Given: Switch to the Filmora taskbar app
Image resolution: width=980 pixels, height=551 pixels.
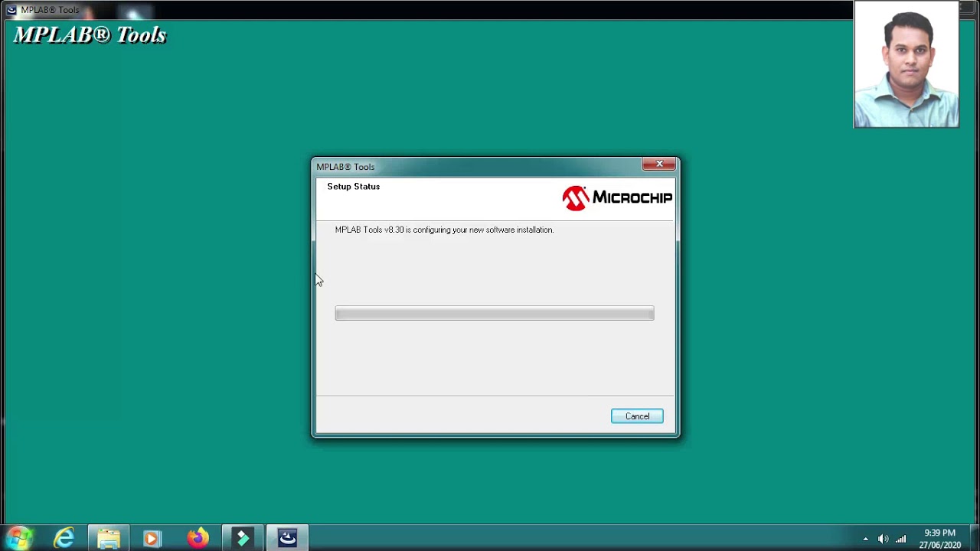Looking at the screenshot, I should click(242, 538).
